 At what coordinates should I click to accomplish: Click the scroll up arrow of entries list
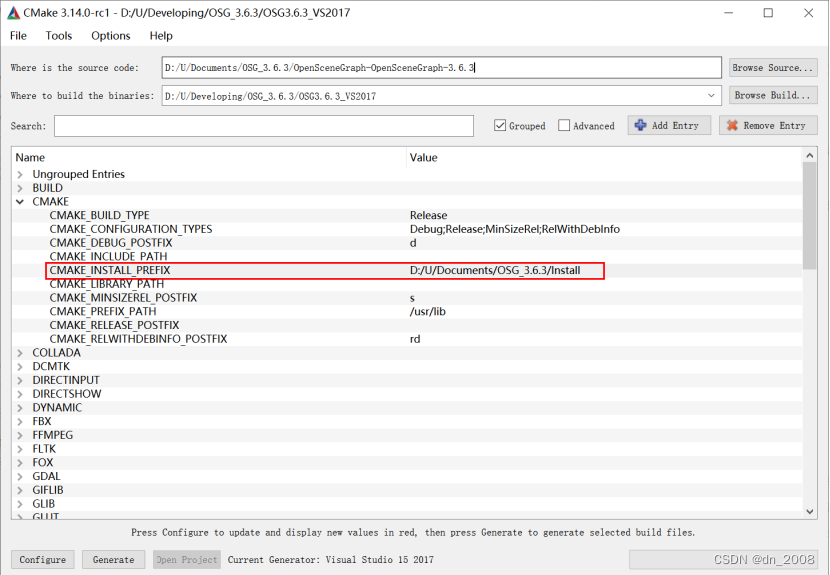[809, 155]
